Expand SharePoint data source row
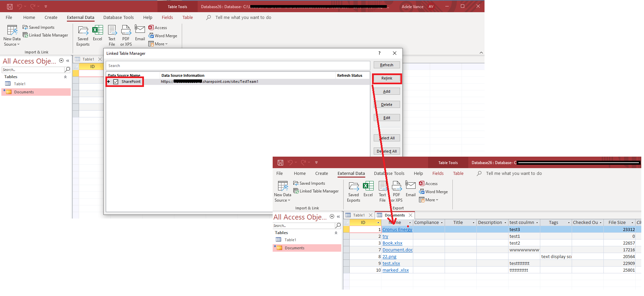The image size is (644, 296). (109, 82)
